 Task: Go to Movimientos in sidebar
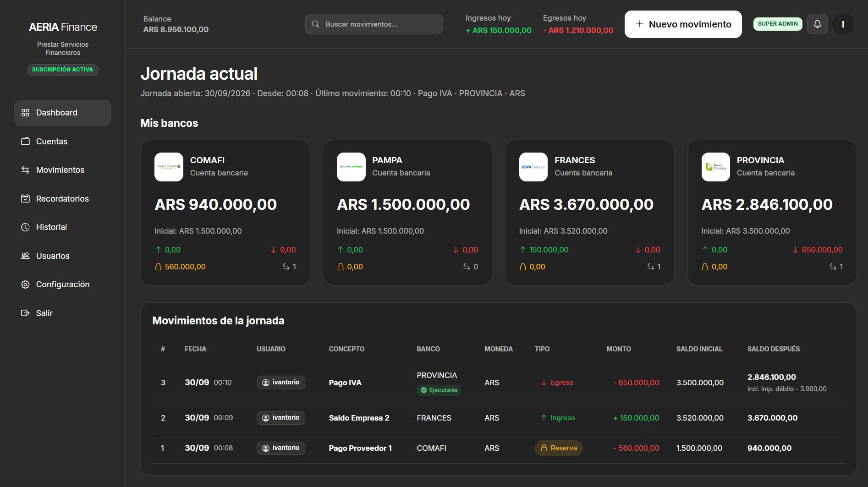(63, 170)
